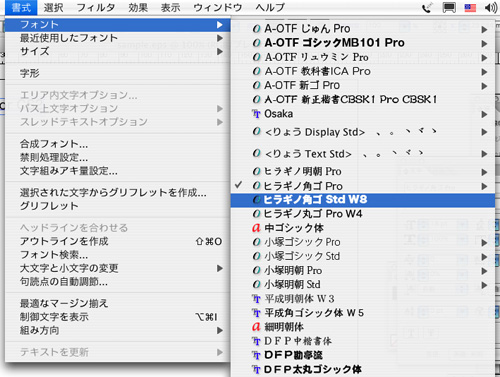Image resolution: width=500 pixels, height=377 pixels.
Task: Select font 中ゴシック体
Action: [x=363, y=228]
